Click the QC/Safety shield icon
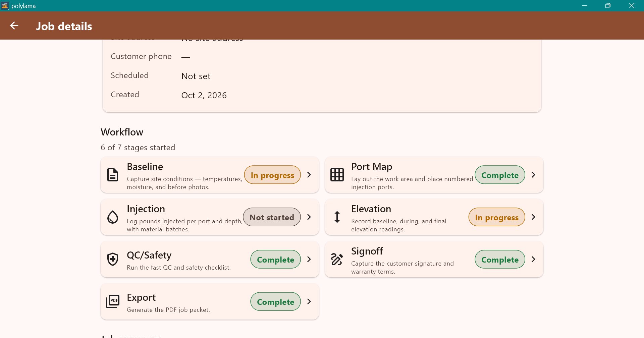 (x=113, y=259)
